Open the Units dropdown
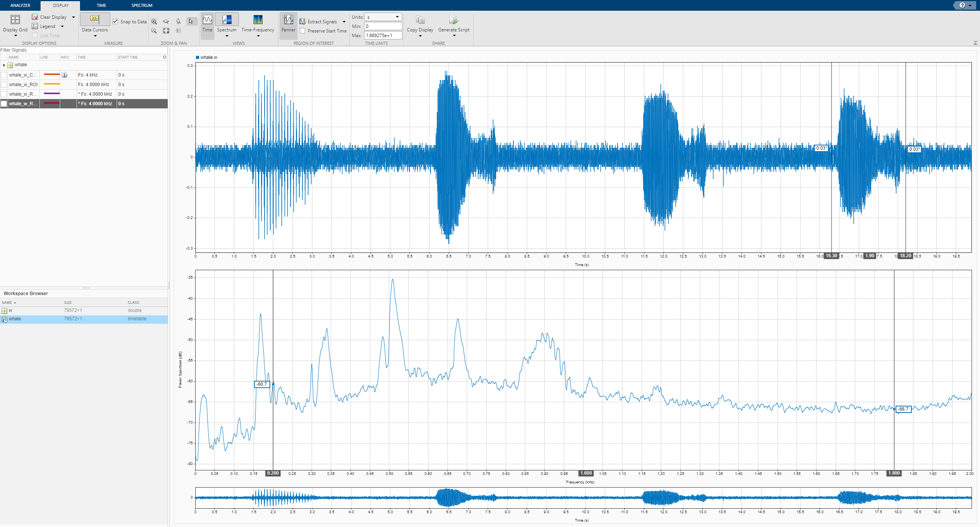980x527 pixels. point(383,17)
